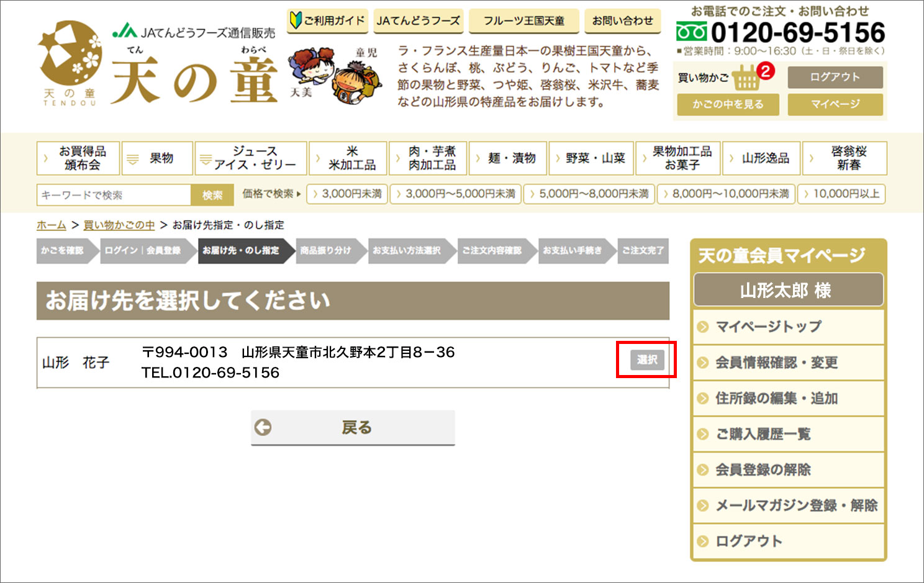Image resolution: width=924 pixels, height=583 pixels.
Task: Expand the ジュース アイス・ゼリー category
Action: [251, 158]
